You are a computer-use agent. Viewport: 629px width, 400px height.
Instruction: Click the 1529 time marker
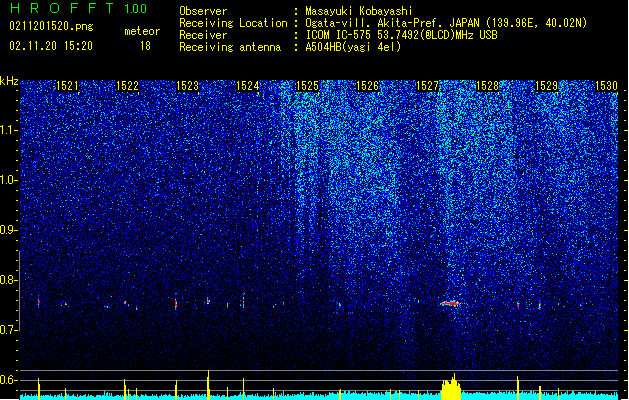[547, 85]
